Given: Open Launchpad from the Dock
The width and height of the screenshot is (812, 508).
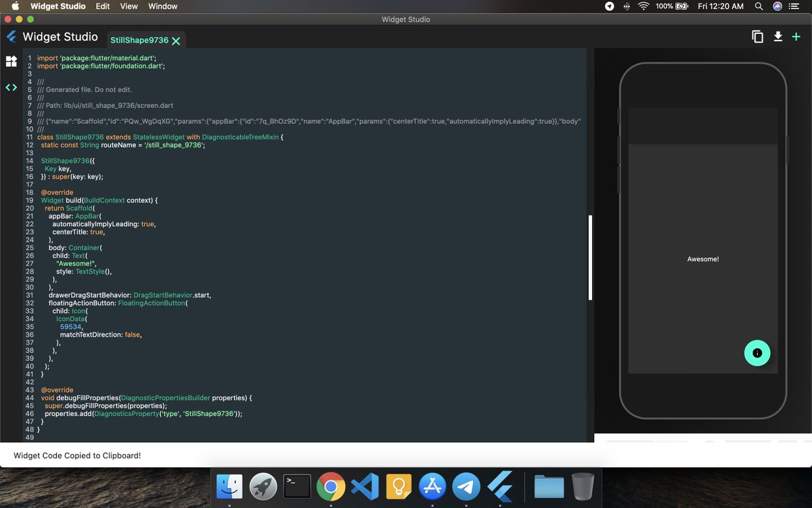Looking at the screenshot, I should (263, 486).
